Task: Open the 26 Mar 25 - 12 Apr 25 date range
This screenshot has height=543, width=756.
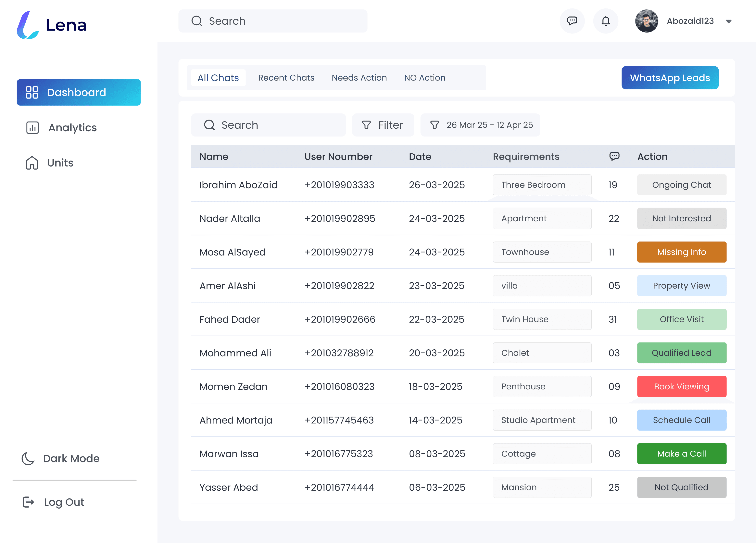Action: pyautogui.click(x=480, y=125)
